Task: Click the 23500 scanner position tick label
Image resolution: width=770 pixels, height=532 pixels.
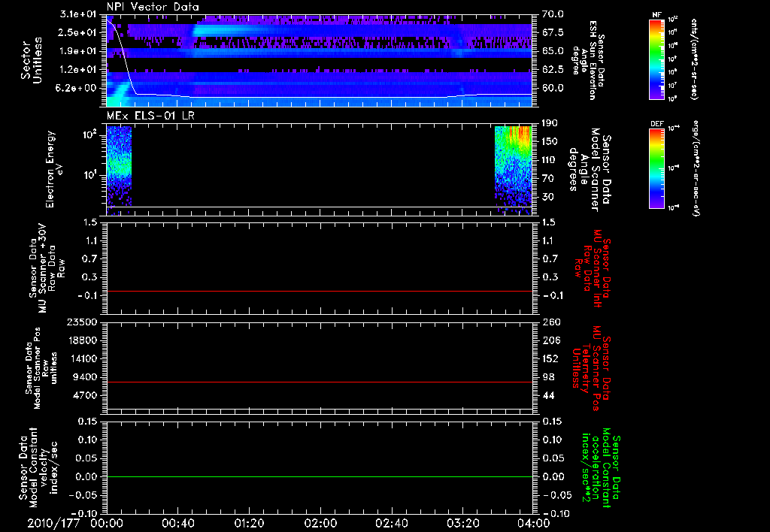Action: pos(82,322)
